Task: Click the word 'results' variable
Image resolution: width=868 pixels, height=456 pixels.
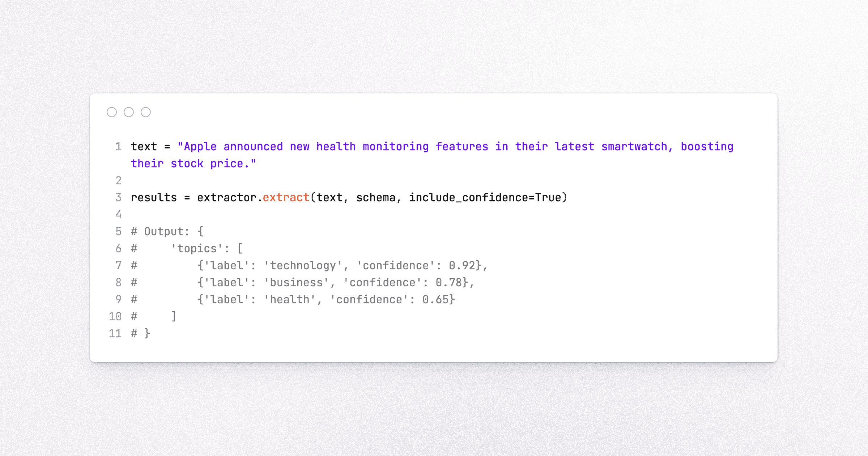Action: tap(154, 198)
